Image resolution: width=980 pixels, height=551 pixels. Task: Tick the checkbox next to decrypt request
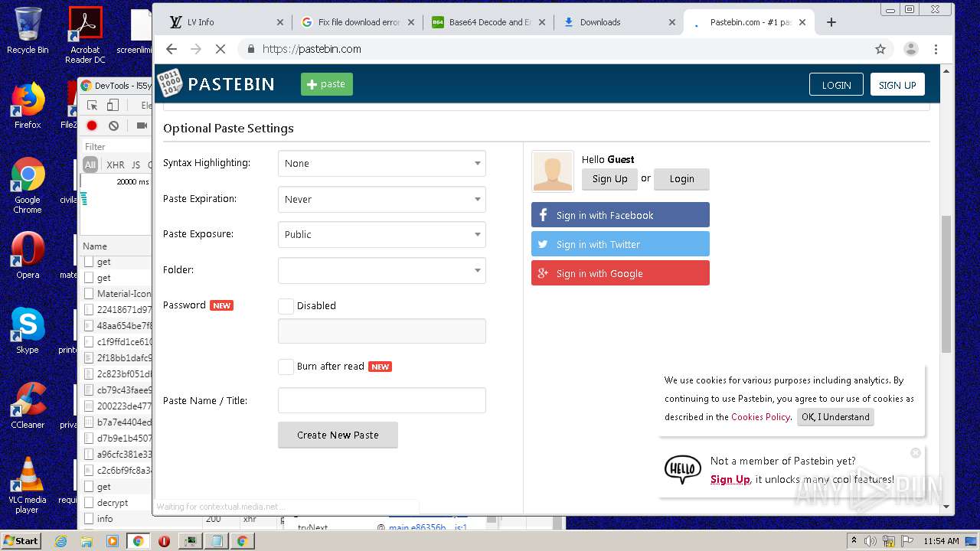coord(89,503)
